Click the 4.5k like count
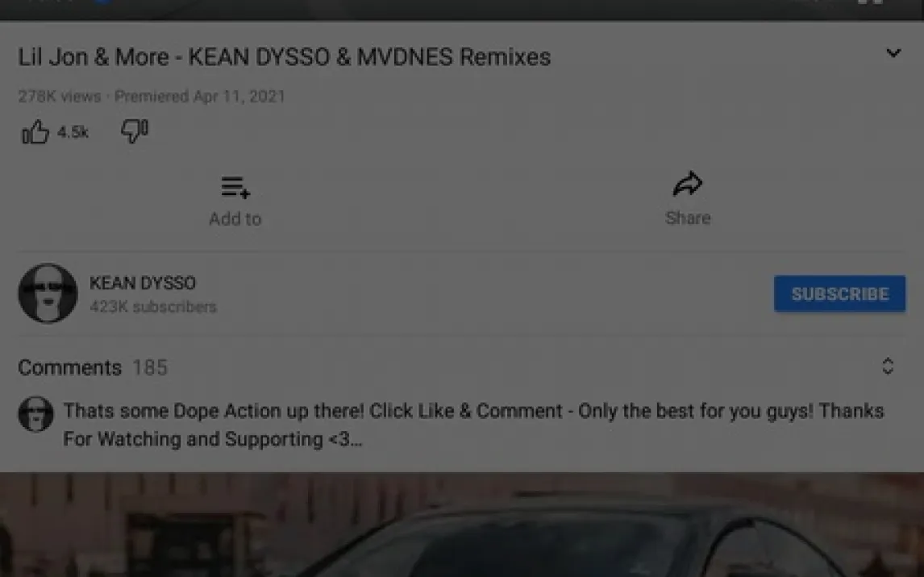924x577 pixels. pyautogui.click(x=73, y=132)
